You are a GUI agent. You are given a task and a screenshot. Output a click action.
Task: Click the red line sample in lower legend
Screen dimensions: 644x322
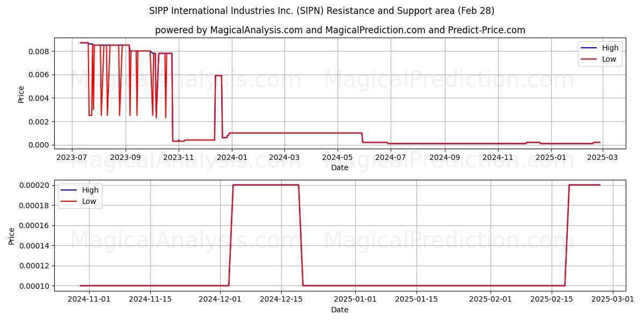[69, 202]
